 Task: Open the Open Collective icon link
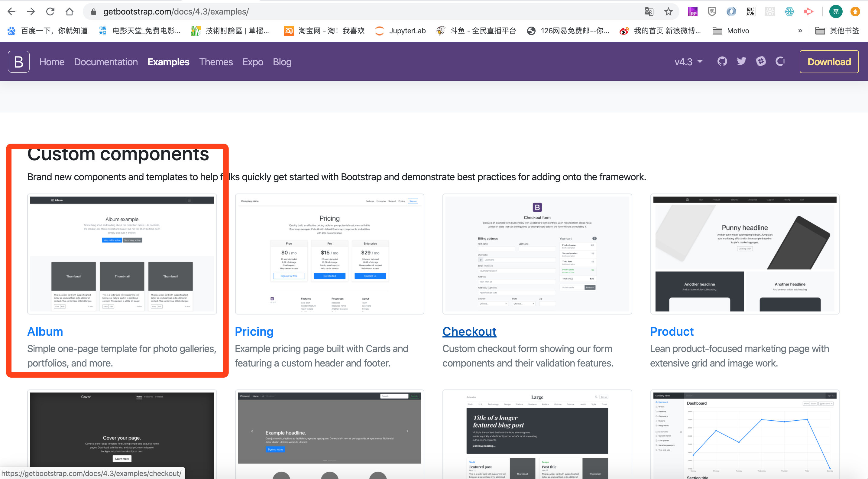tap(780, 61)
